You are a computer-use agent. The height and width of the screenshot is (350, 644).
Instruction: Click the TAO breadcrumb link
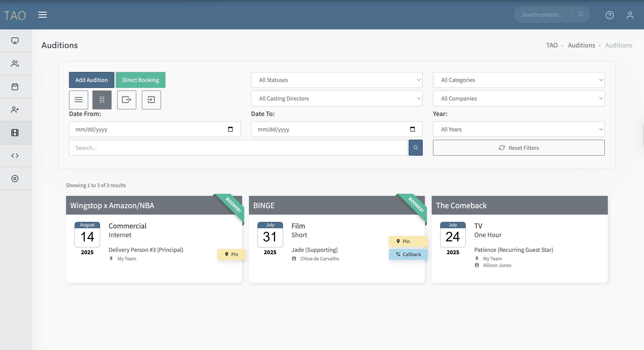(552, 45)
